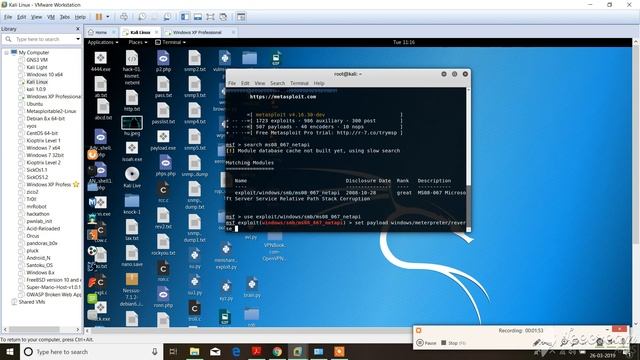Viewport: 640px width, 360px height.
Task: Select the snmp2.txt desktop icon
Action: (195, 62)
